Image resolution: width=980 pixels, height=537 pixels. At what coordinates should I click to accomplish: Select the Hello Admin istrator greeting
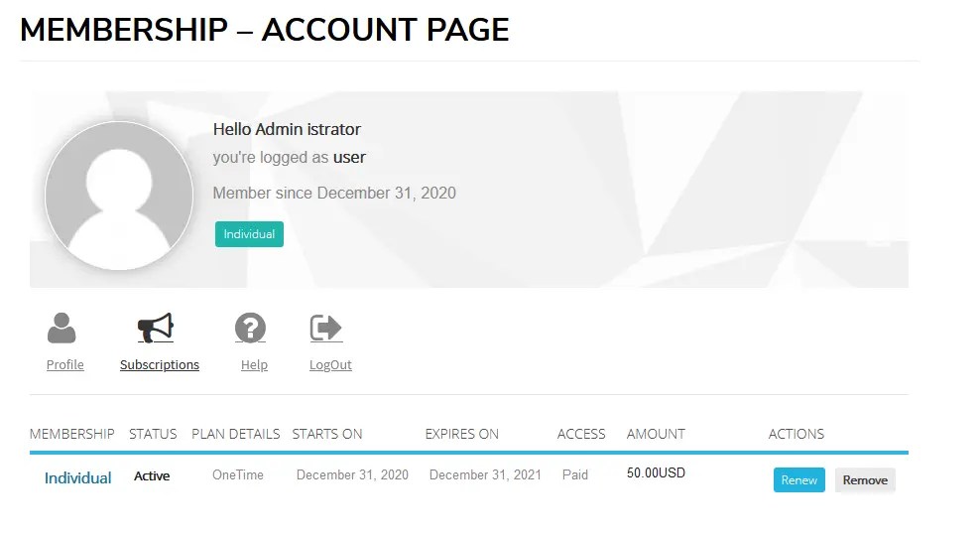287,129
